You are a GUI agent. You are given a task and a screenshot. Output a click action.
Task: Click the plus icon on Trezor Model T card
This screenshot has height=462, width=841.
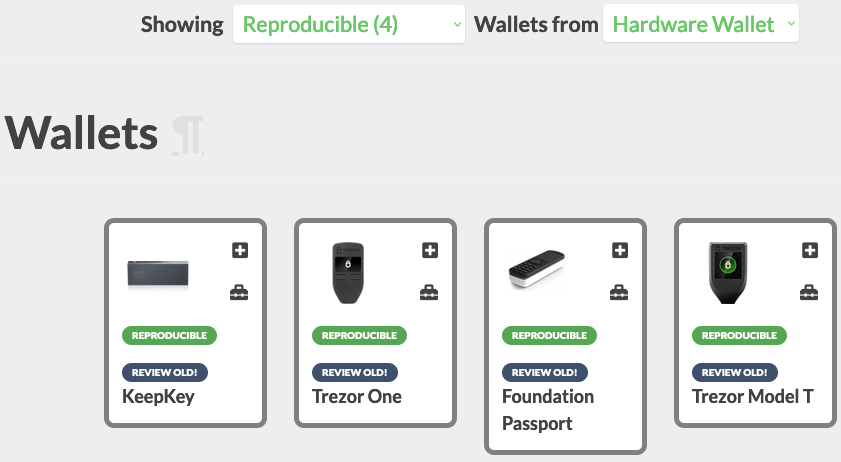click(x=810, y=250)
